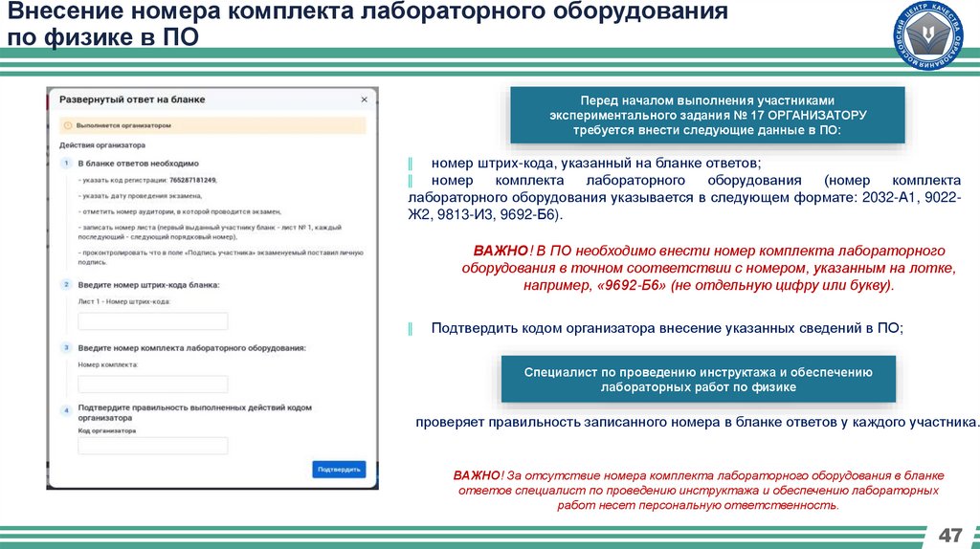980x549 pixels.
Task: Click the step 3 number badge
Action: pos(66,347)
